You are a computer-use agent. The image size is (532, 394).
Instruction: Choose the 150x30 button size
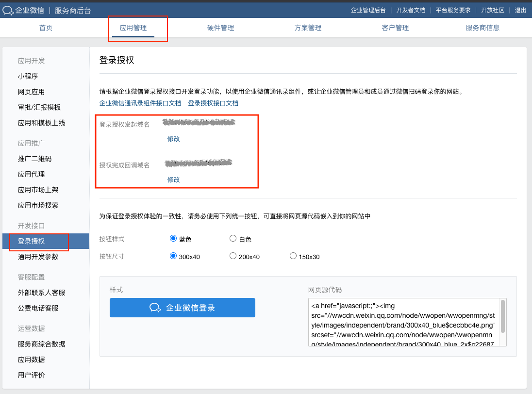click(x=293, y=256)
